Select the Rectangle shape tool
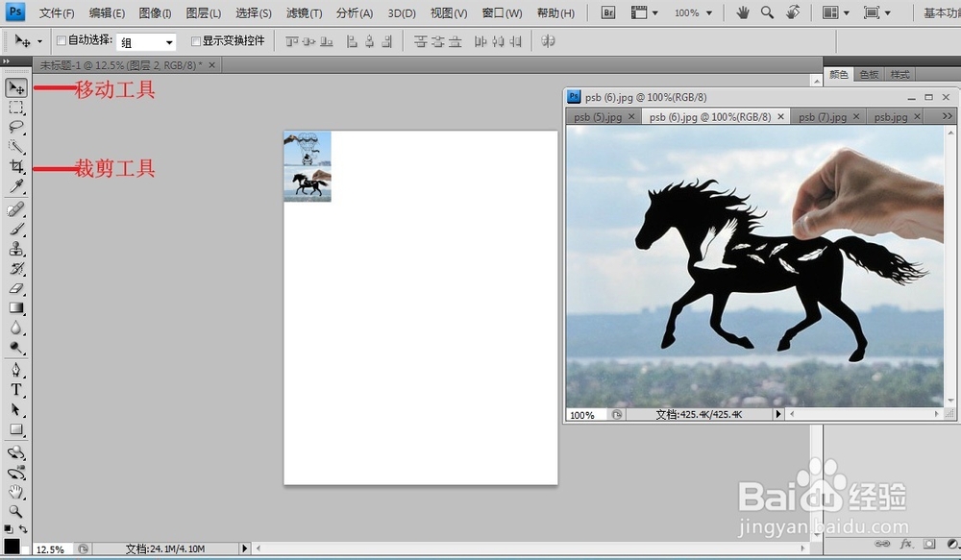 click(x=16, y=429)
